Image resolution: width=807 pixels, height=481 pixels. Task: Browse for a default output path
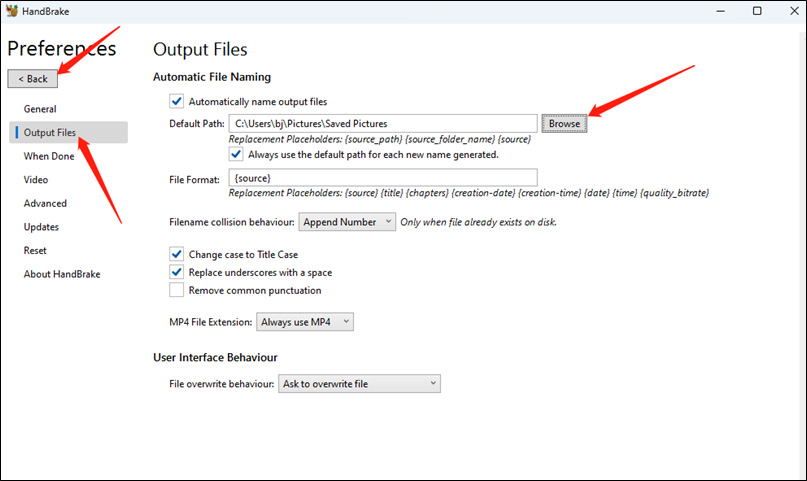pyautogui.click(x=564, y=123)
